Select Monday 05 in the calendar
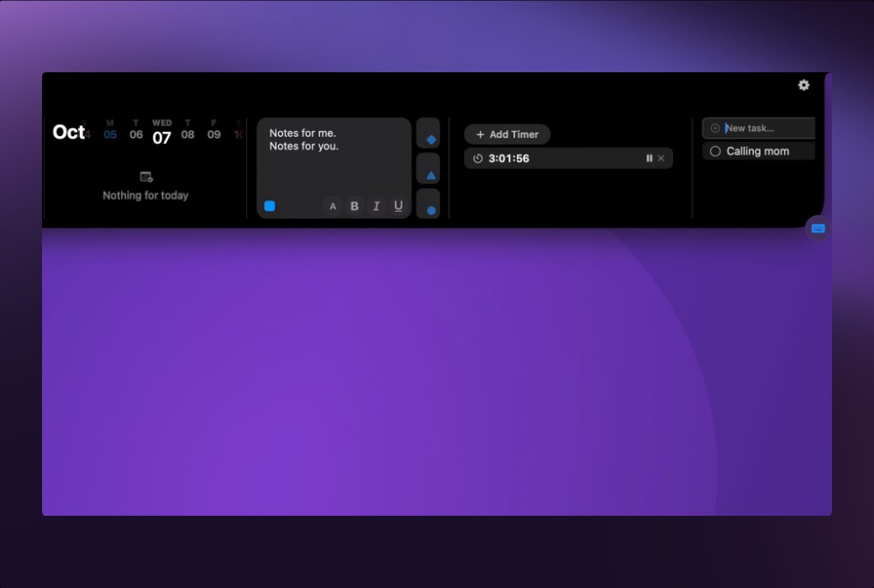This screenshot has height=588, width=874. click(x=110, y=130)
